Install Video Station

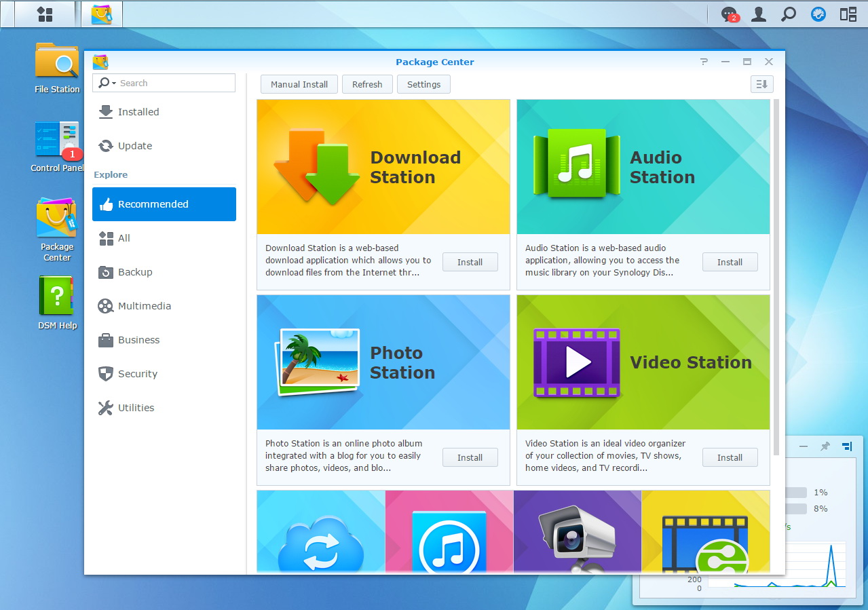point(730,457)
